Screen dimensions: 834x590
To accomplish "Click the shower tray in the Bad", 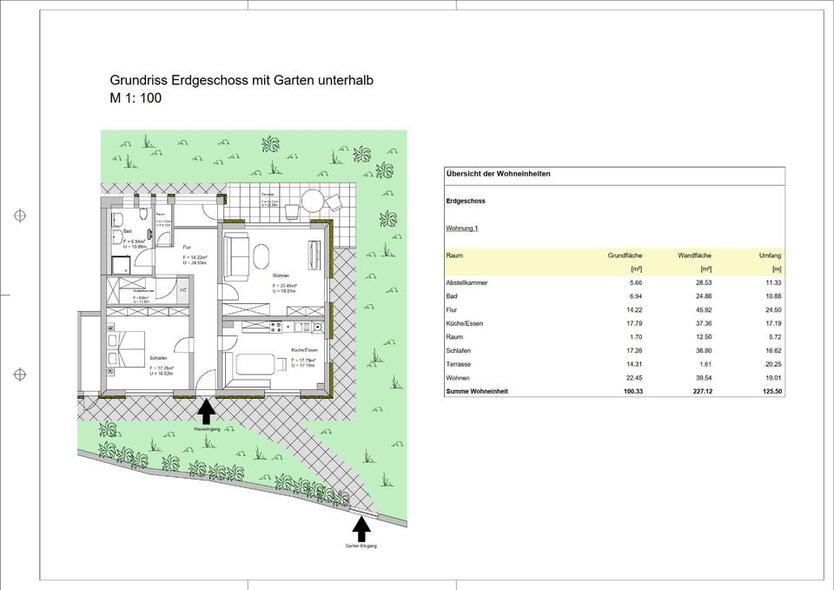I will [119, 265].
